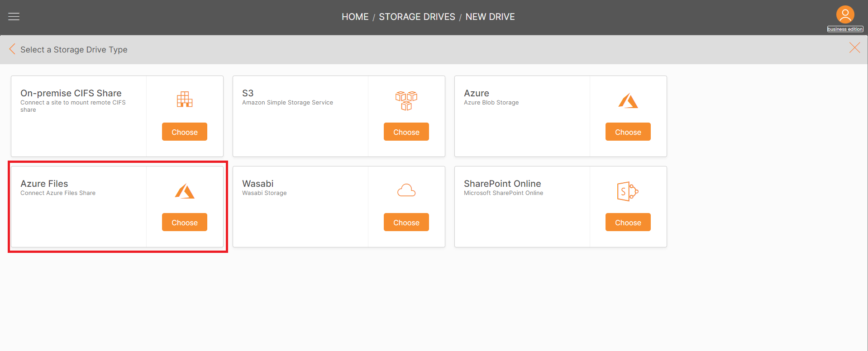Click the Azure Files logo icon

[185, 191]
